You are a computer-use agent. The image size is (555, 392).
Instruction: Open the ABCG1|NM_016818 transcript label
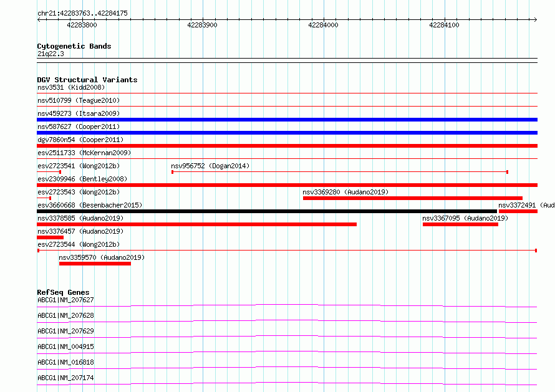pos(65,362)
